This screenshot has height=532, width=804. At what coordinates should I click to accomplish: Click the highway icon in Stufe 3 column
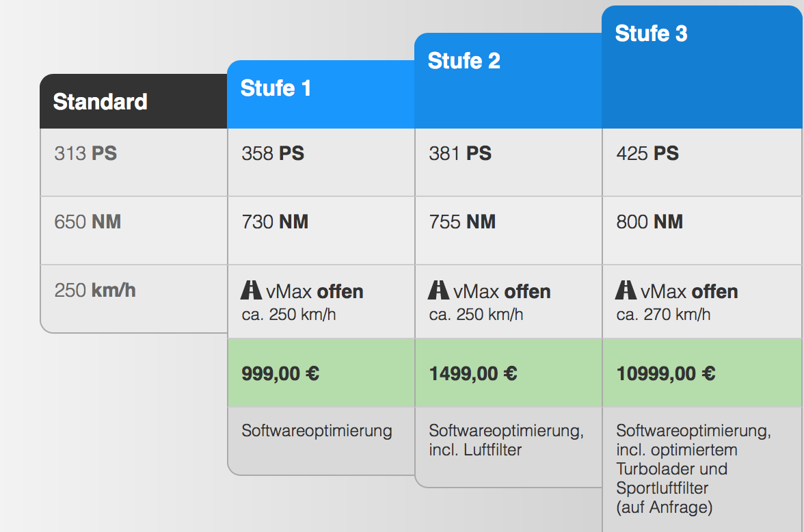pos(626,291)
